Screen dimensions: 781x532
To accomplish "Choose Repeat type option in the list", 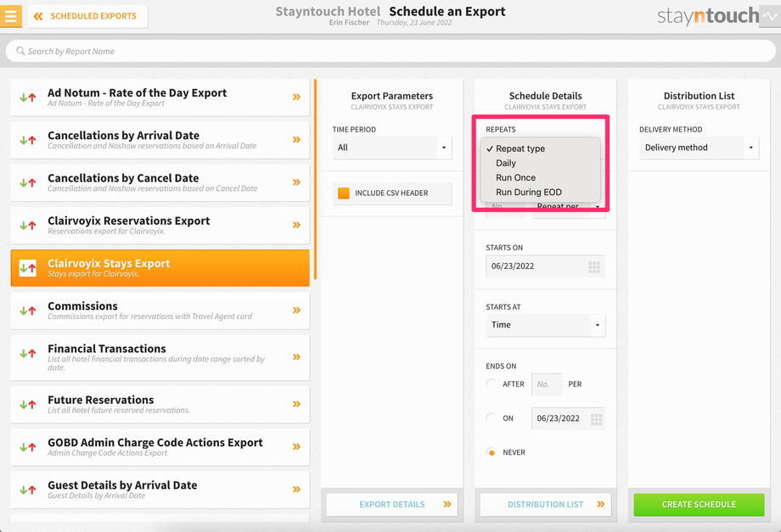I will [541, 148].
